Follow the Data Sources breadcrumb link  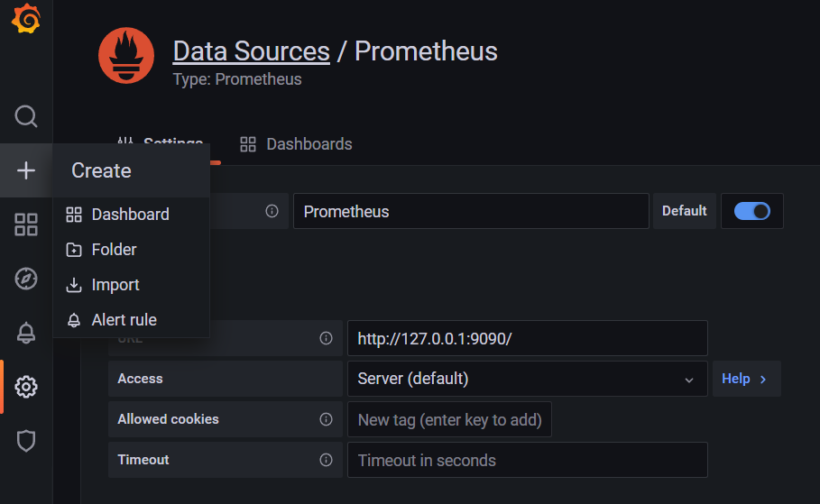coord(251,50)
